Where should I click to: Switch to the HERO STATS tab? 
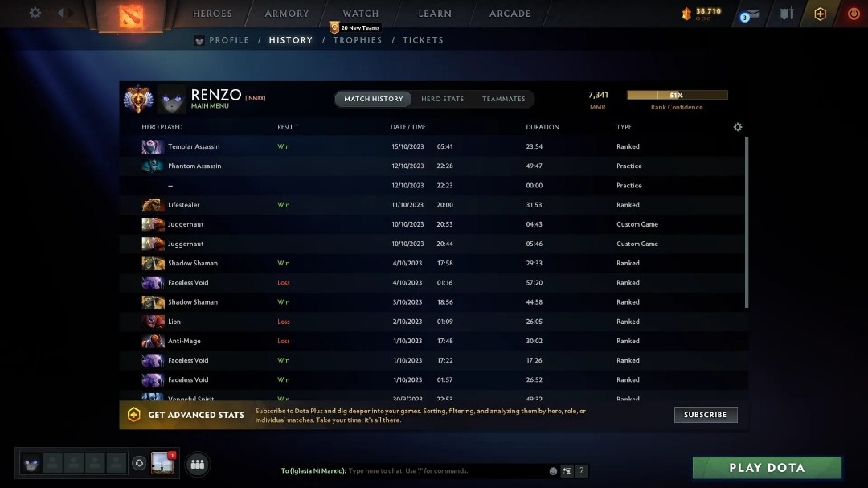pyautogui.click(x=443, y=99)
